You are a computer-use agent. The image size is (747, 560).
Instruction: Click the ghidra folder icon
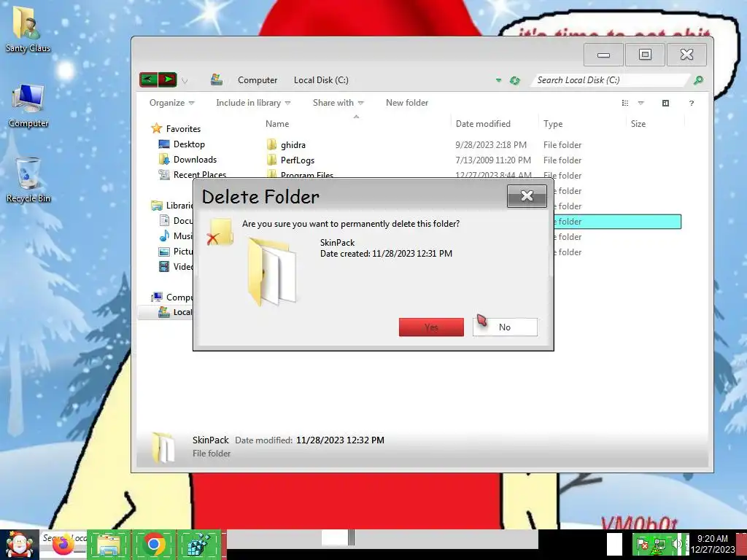point(271,145)
